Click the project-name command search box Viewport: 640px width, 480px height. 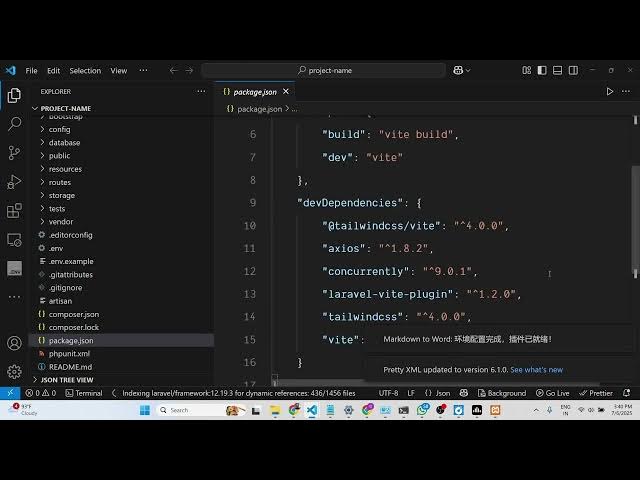[324, 70]
